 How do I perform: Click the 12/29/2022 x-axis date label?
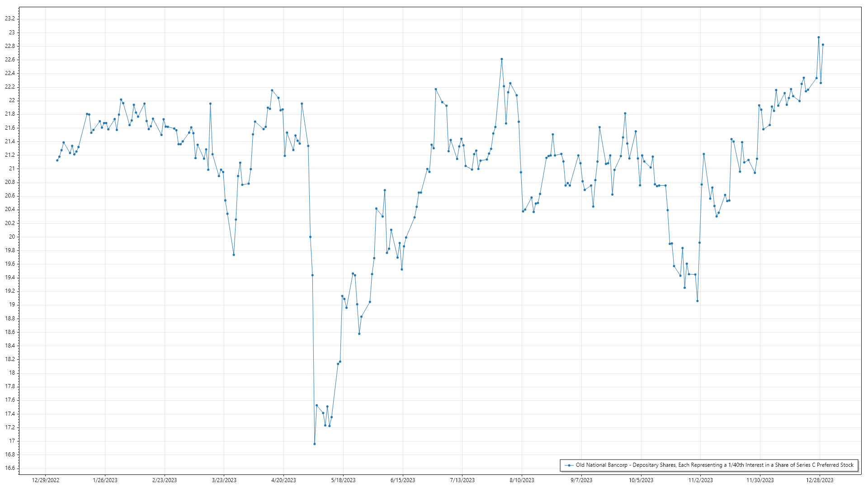46,480
